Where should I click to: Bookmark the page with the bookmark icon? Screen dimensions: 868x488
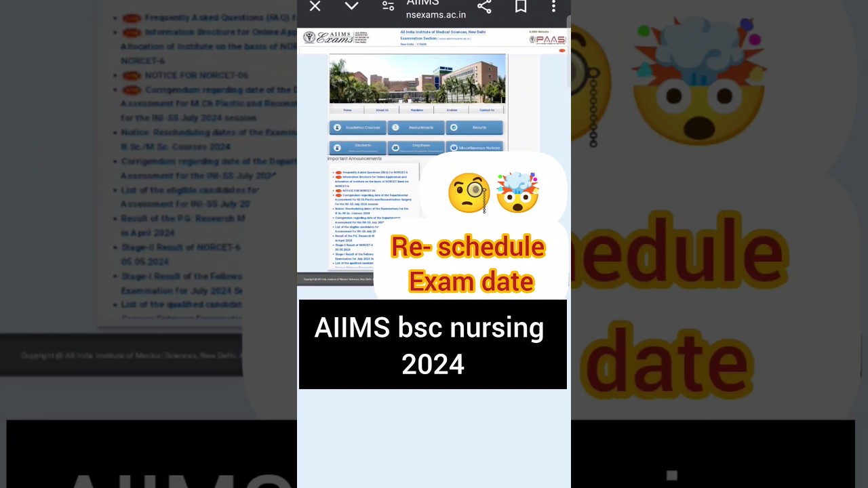521,6
